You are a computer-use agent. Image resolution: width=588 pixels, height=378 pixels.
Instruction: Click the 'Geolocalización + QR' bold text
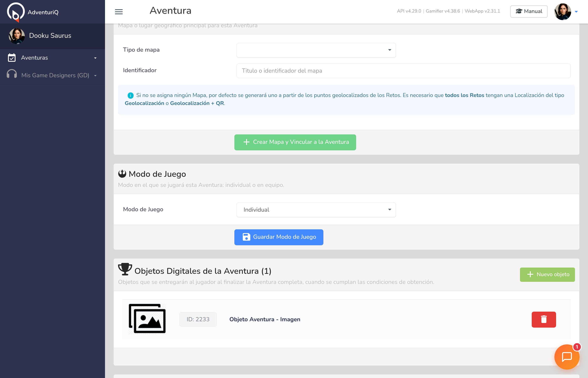coord(197,103)
